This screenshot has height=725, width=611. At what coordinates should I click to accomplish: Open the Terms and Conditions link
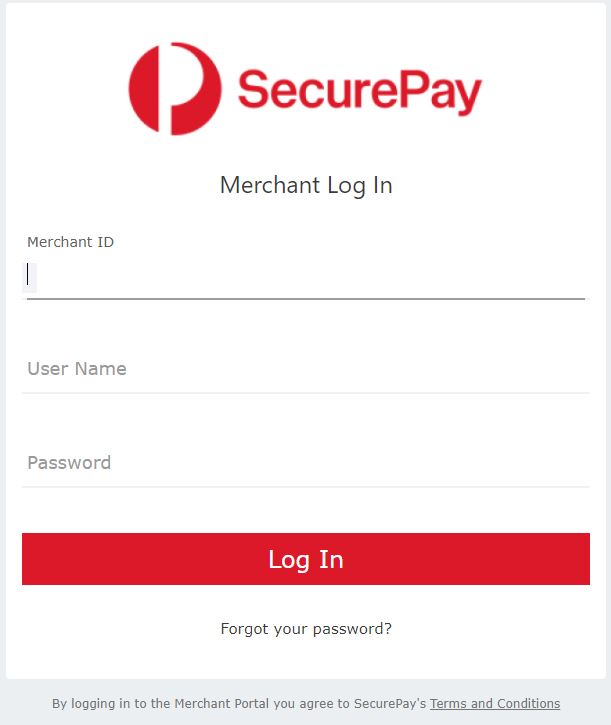click(495, 703)
